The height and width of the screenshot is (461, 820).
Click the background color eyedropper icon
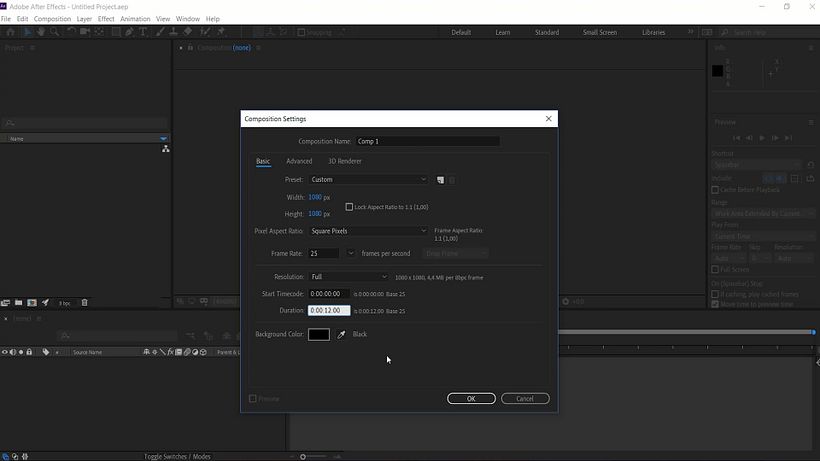(x=341, y=335)
